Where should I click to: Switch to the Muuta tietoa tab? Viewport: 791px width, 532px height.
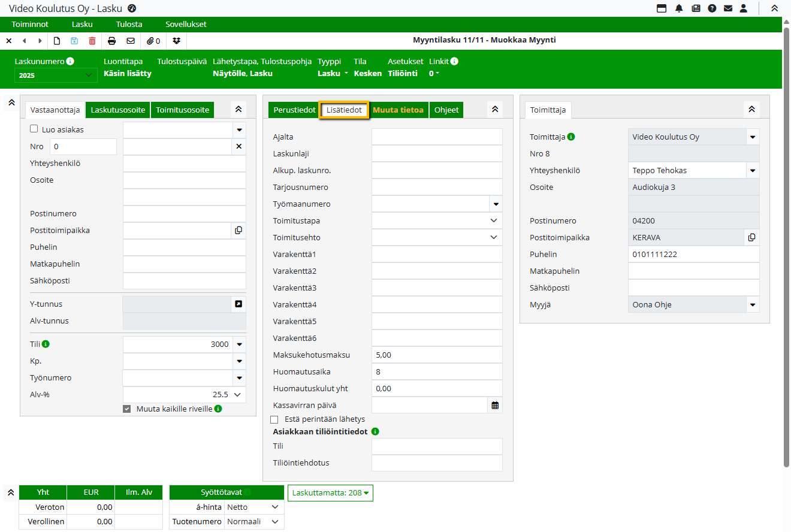click(398, 110)
